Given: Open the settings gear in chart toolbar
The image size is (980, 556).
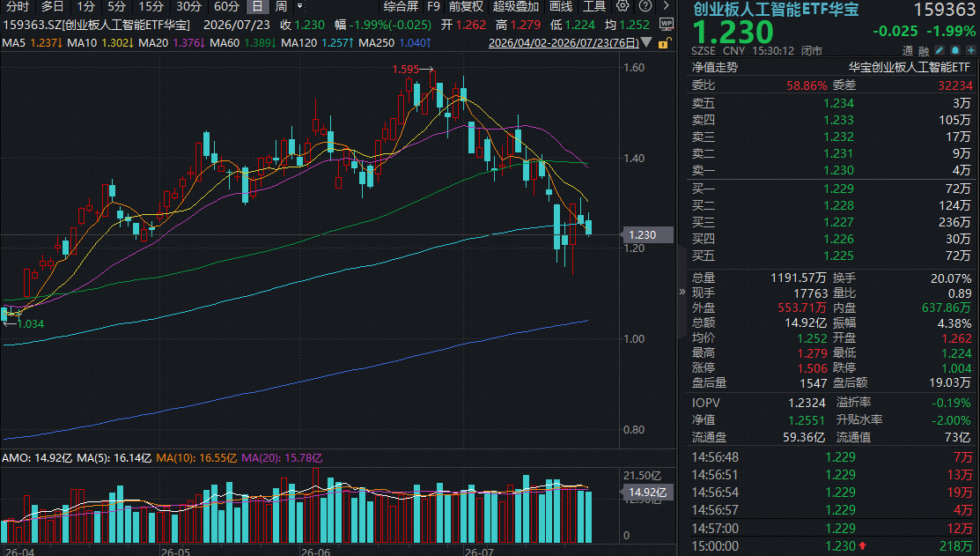Looking at the screenshot, I should click(623, 6).
